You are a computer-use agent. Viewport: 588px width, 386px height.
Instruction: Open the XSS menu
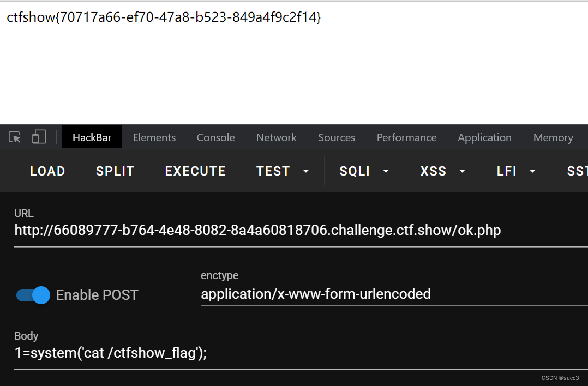tap(433, 171)
